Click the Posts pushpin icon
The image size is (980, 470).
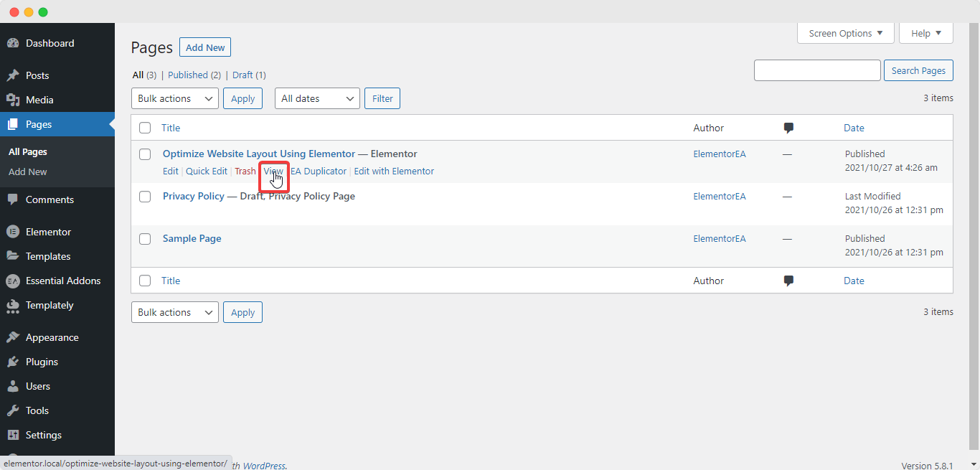13,75
